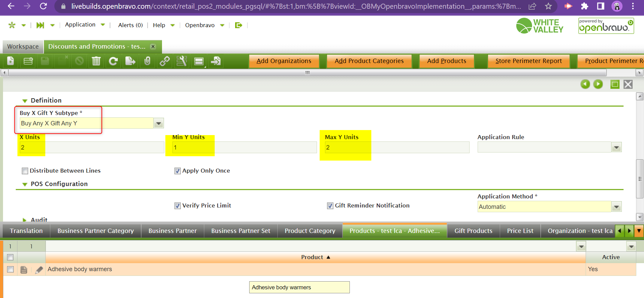Open the Translation tab
644x298 pixels.
pos(26,231)
